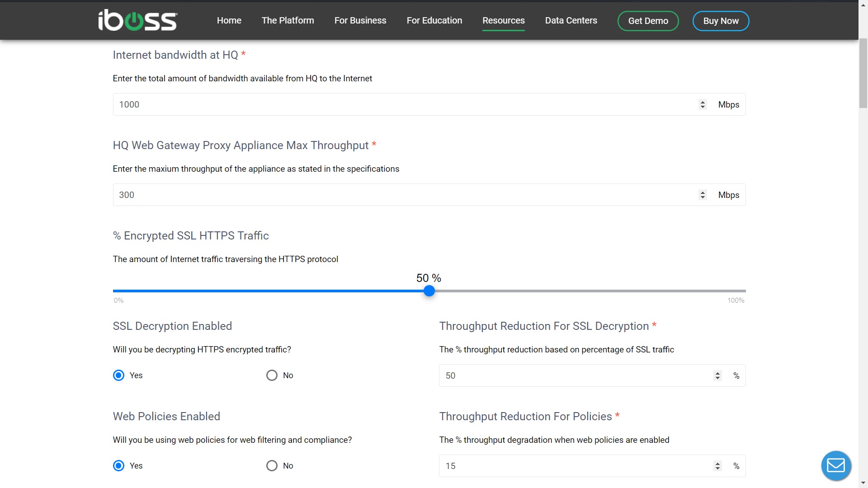Click the increment stepper for internet bandwidth
The width and height of the screenshot is (868, 488).
pos(702,102)
